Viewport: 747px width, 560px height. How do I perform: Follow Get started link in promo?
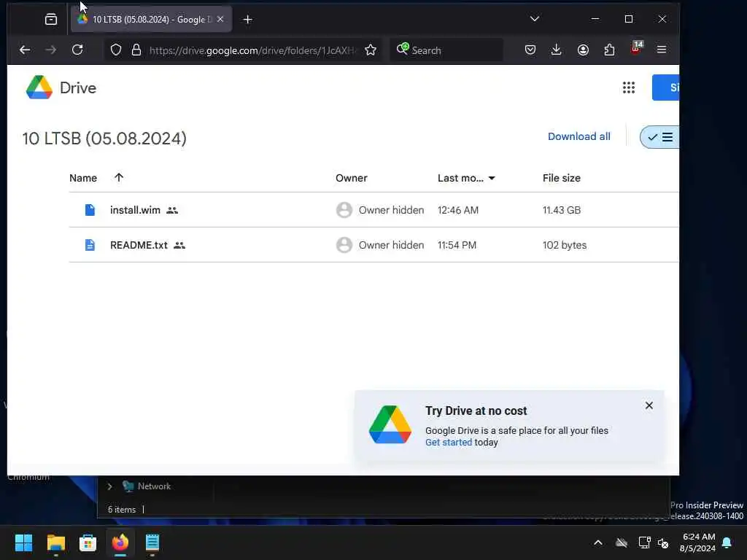[x=449, y=443]
